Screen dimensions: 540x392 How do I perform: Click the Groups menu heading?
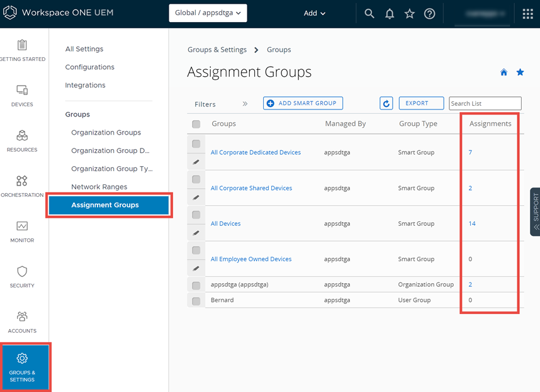77,115
